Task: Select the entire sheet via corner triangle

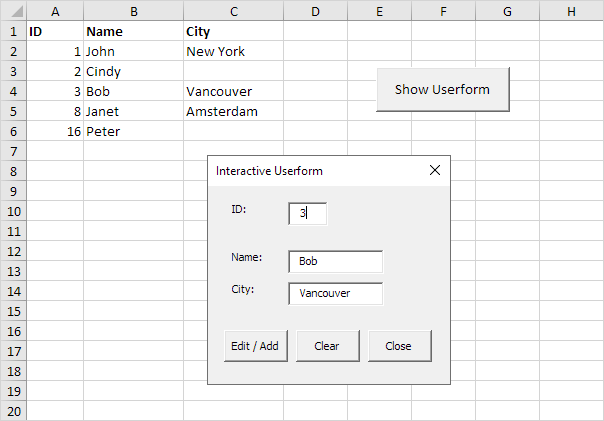Action: tap(13, 10)
